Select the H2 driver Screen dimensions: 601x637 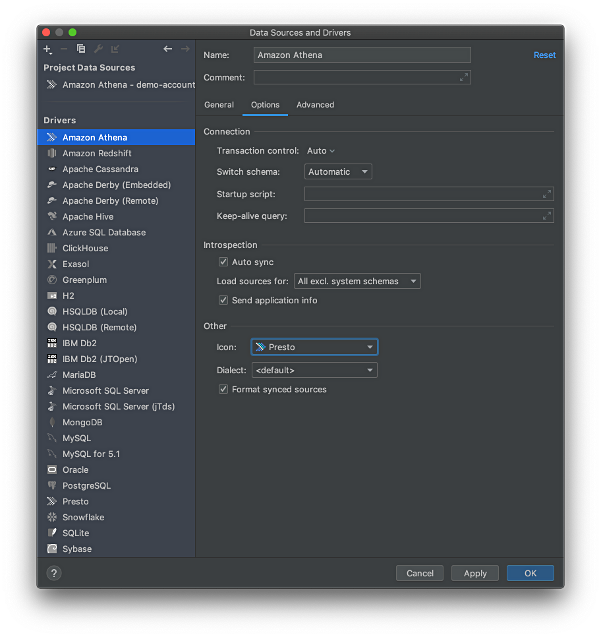coord(116,296)
